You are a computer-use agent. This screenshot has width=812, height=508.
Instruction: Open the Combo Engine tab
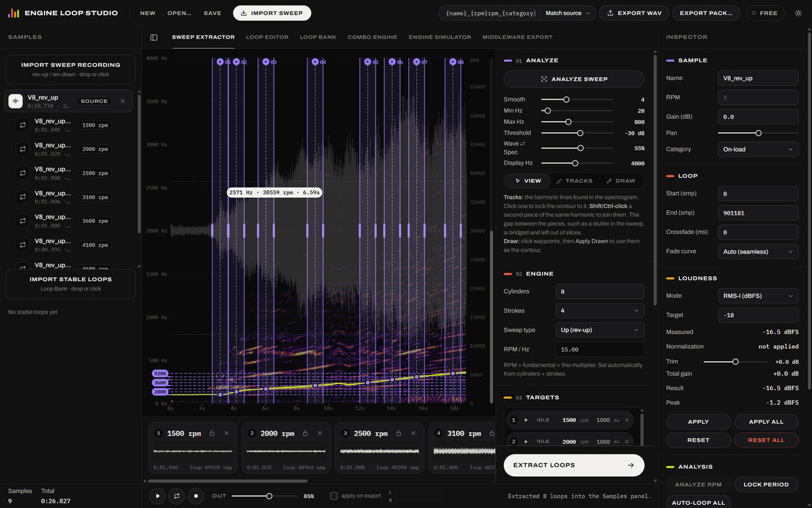pyautogui.click(x=372, y=37)
